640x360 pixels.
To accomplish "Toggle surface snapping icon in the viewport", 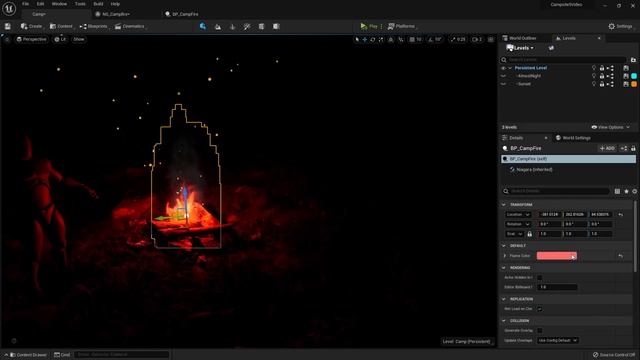I will pos(401,40).
